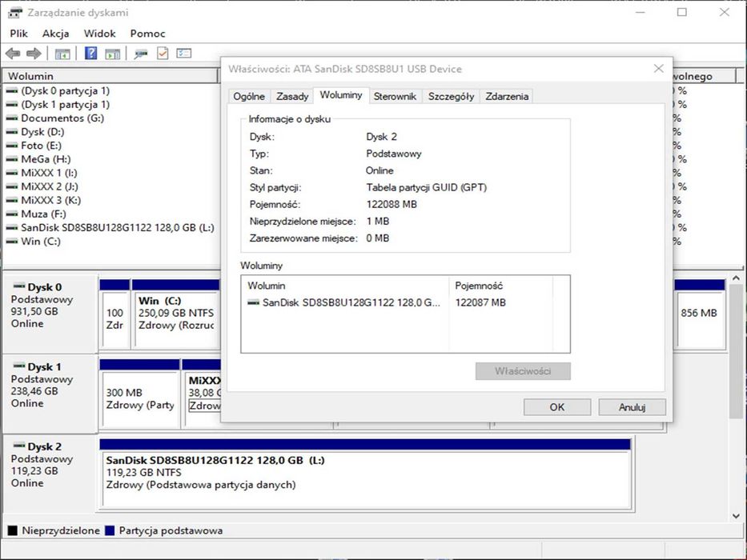Screen dimensions: 747x560
Task: Open Help via blue question mark icon
Action: pos(90,54)
